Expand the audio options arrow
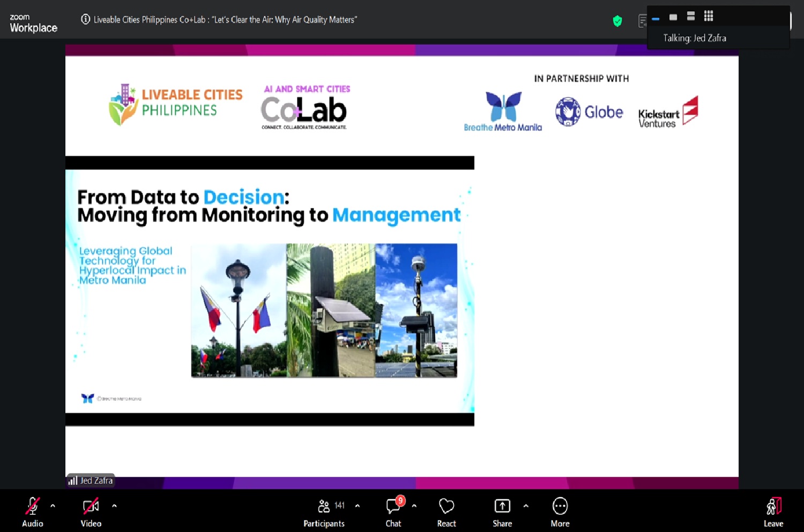The height and width of the screenshot is (532, 804). (53, 505)
